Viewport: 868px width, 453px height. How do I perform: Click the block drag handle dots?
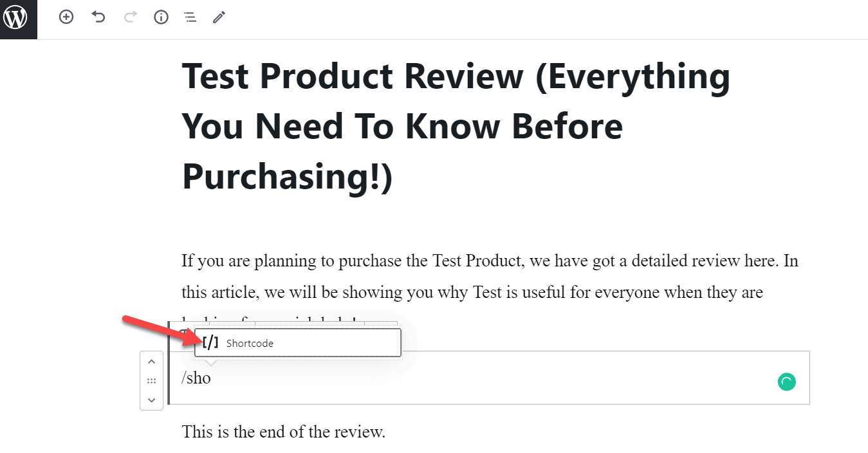point(151,380)
